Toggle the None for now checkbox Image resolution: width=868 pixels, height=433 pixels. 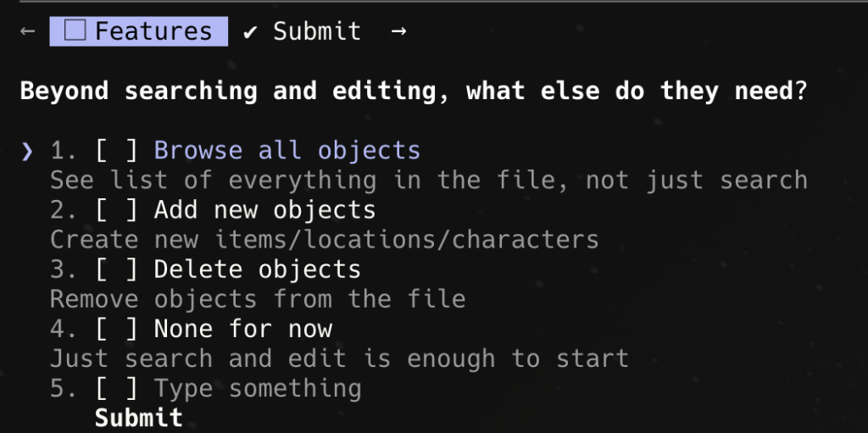coord(116,329)
